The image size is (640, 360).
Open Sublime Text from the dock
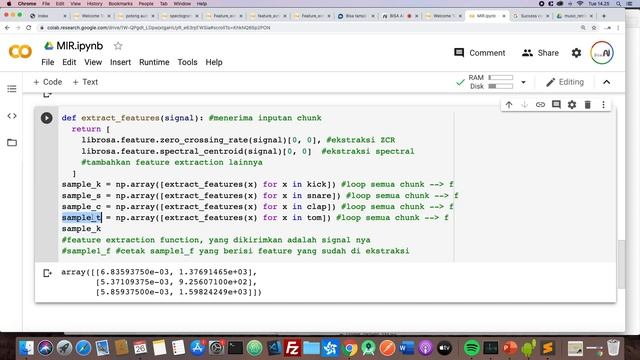click(547, 348)
